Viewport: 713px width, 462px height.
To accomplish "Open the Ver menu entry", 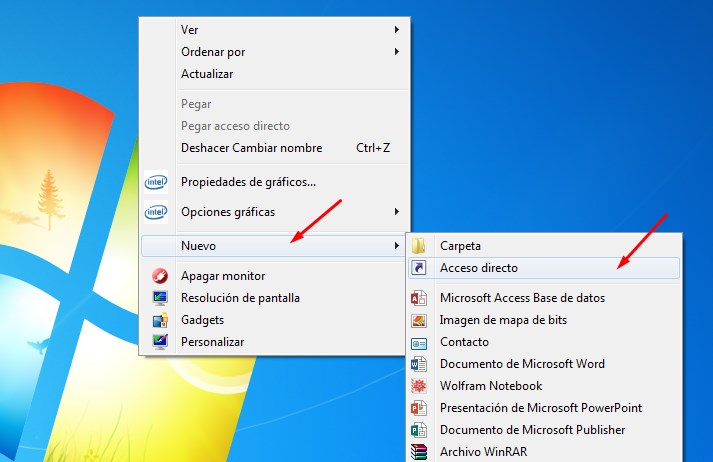I will tap(274, 30).
